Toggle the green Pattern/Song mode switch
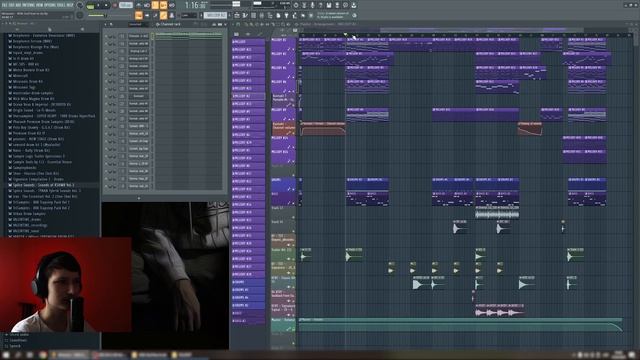The height and width of the screenshot is (360, 640). (x=90, y=6)
